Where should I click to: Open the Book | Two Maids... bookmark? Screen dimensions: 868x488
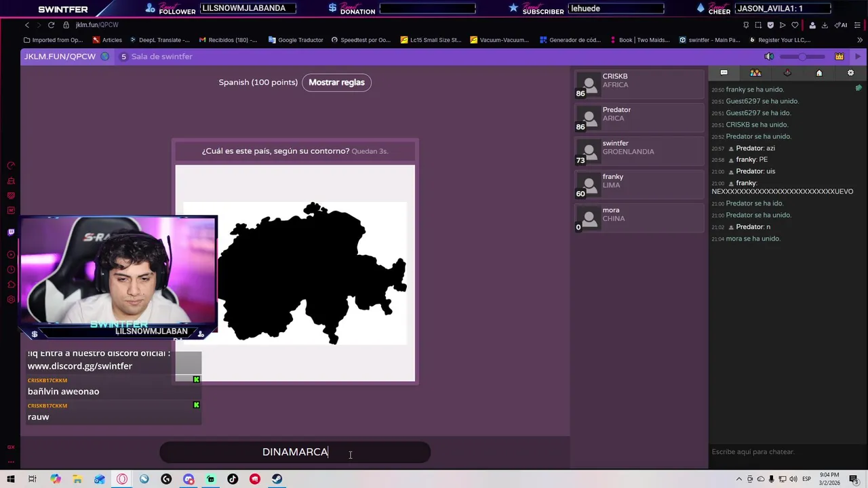tap(639, 40)
